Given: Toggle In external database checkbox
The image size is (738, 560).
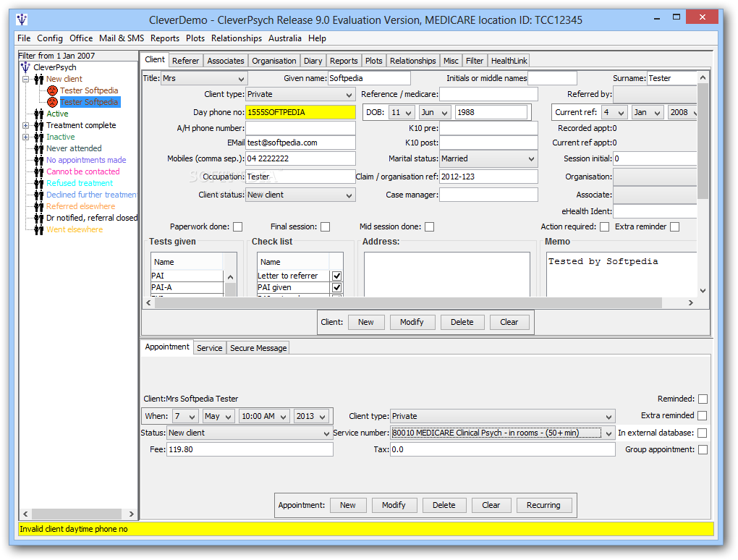Looking at the screenshot, I should point(703,433).
